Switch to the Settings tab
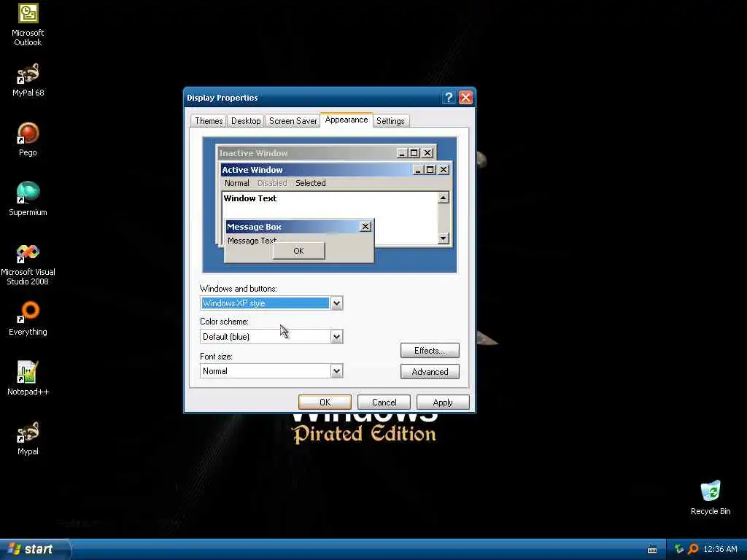The width and height of the screenshot is (747, 560). point(390,121)
